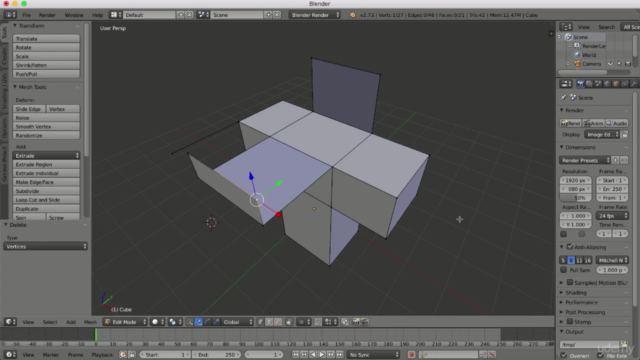Viewport: 640px width, 360px height.
Task: Select the scale manipulator icon
Action: coord(216,322)
